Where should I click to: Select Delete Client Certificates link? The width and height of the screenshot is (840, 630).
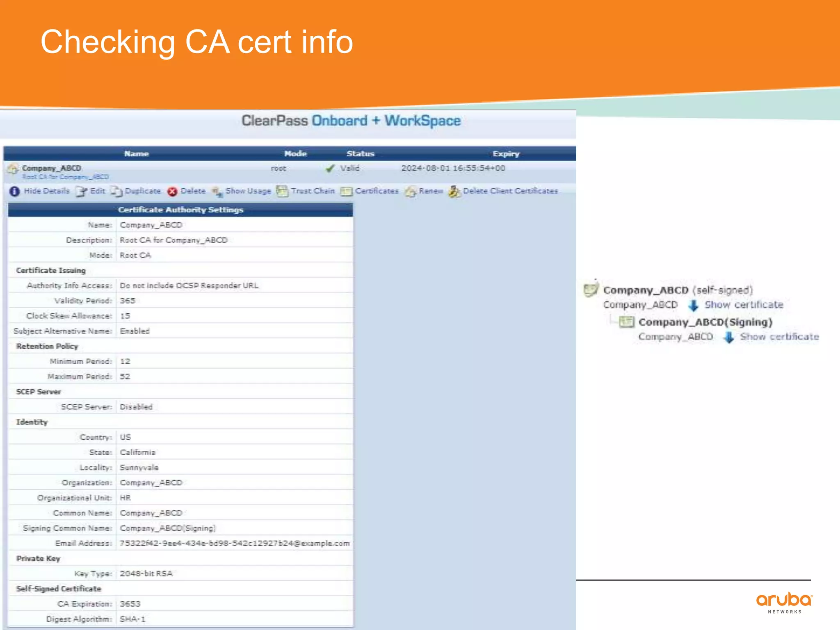point(511,191)
